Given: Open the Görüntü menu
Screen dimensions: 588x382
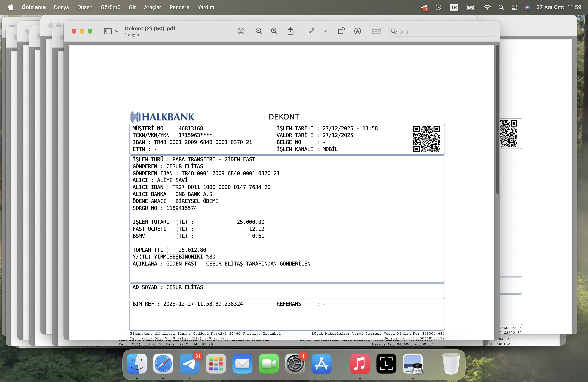Looking at the screenshot, I should tap(110, 7).
